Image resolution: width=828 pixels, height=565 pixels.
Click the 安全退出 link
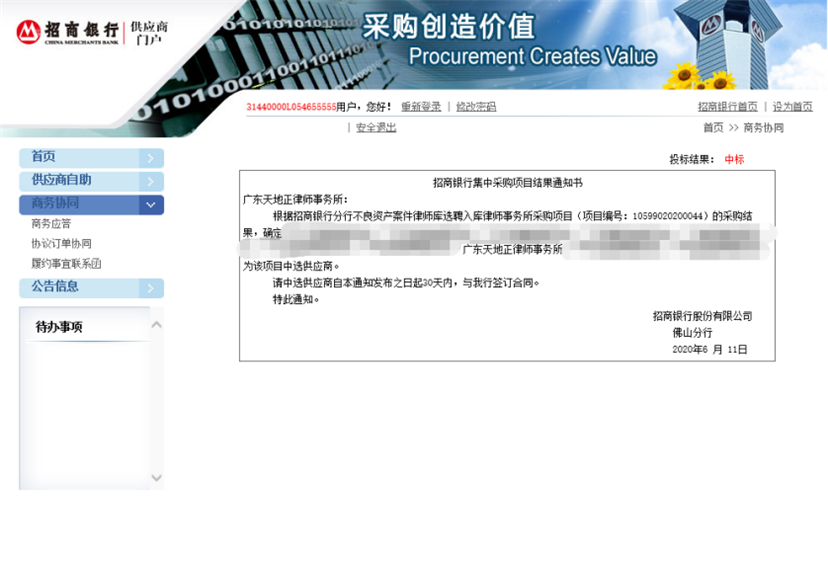376,128
